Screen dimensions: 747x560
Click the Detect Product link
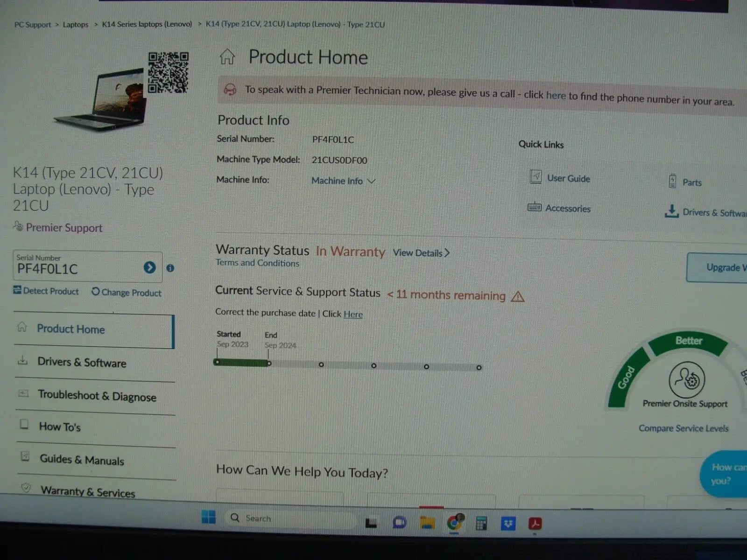46,291
